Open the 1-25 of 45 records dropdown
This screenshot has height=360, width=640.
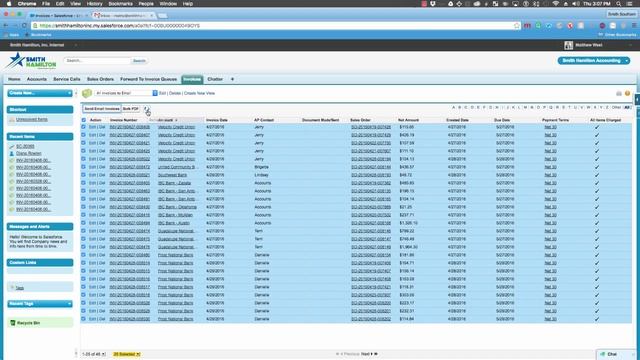pos(94,354)
